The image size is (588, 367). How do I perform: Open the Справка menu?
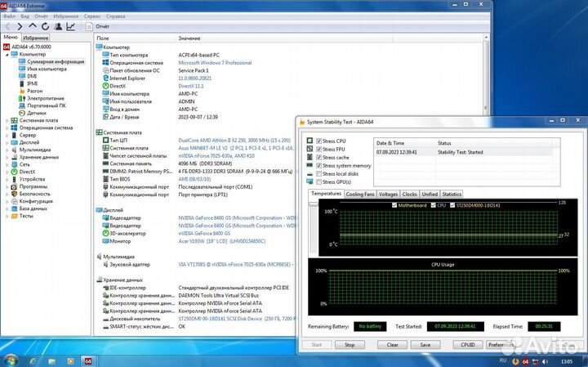115,16
